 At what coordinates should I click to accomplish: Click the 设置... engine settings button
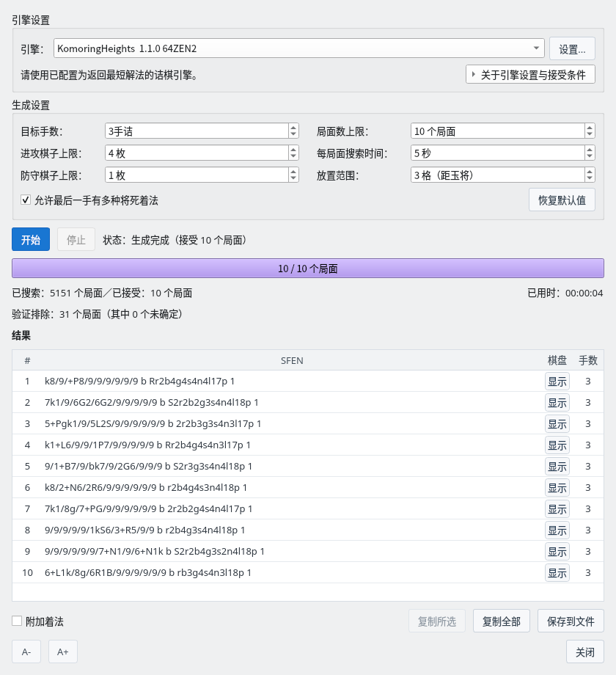click(572, 48)
